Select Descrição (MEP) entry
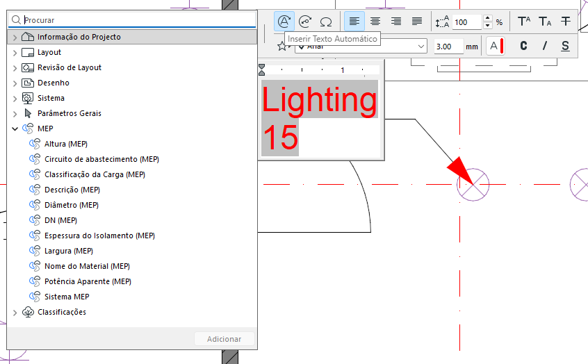Viewport: 588px width, 364px height. (x=72, y=190)
